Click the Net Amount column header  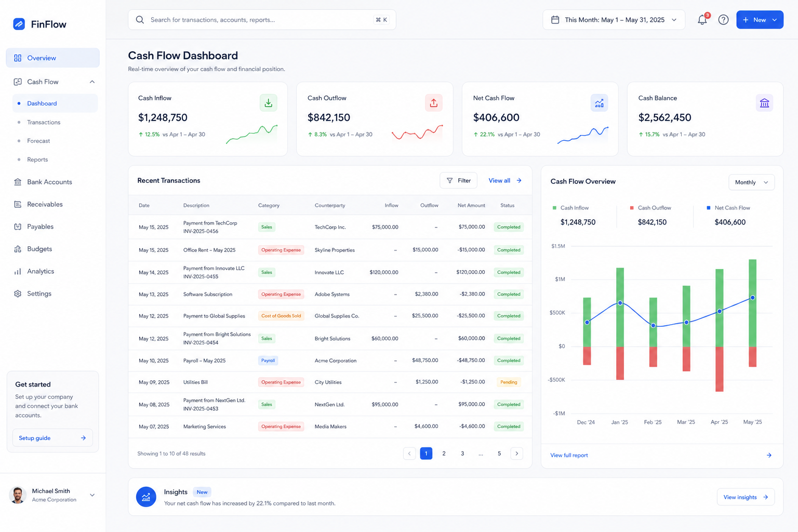[471, 205]
